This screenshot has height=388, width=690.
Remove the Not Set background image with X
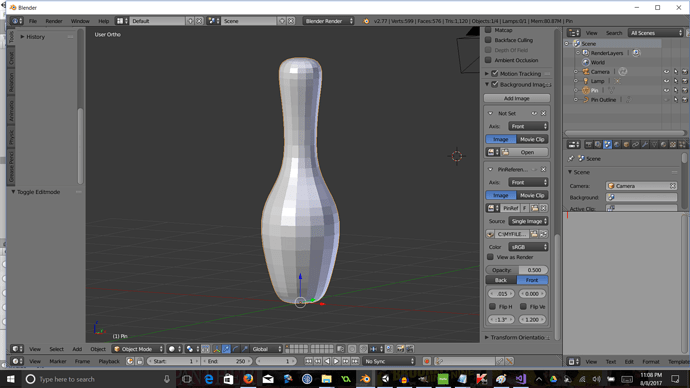[543, 113]
